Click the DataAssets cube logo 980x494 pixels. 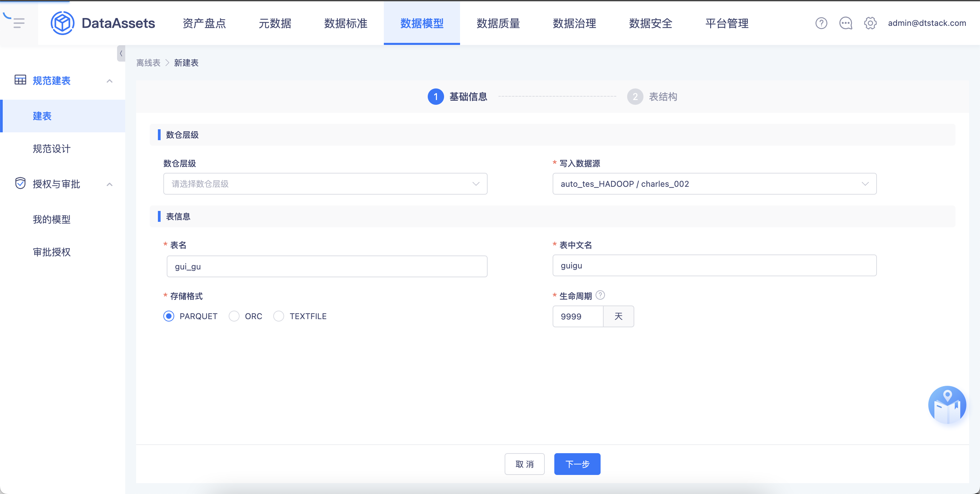tap(62, 23)
